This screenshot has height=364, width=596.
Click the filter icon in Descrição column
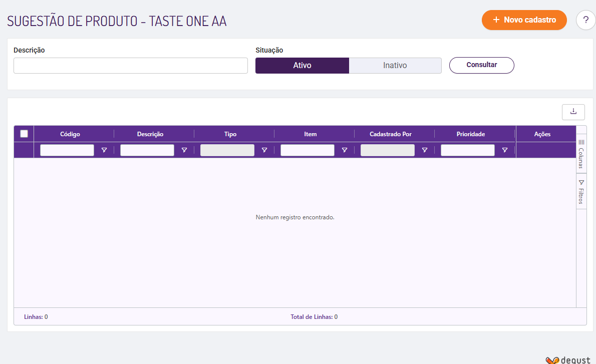(184, 150)
